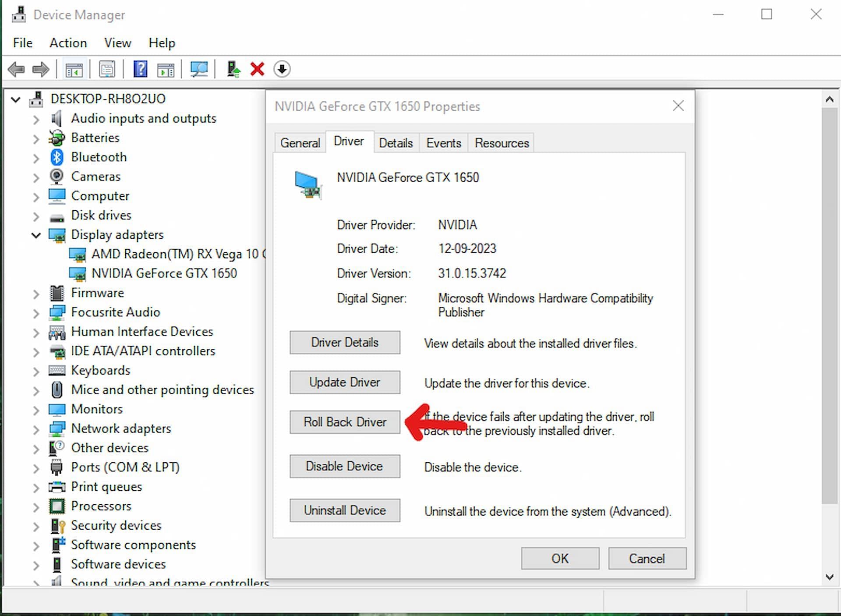
Task: Open the File menu
Action: click(x=23, y=43)
